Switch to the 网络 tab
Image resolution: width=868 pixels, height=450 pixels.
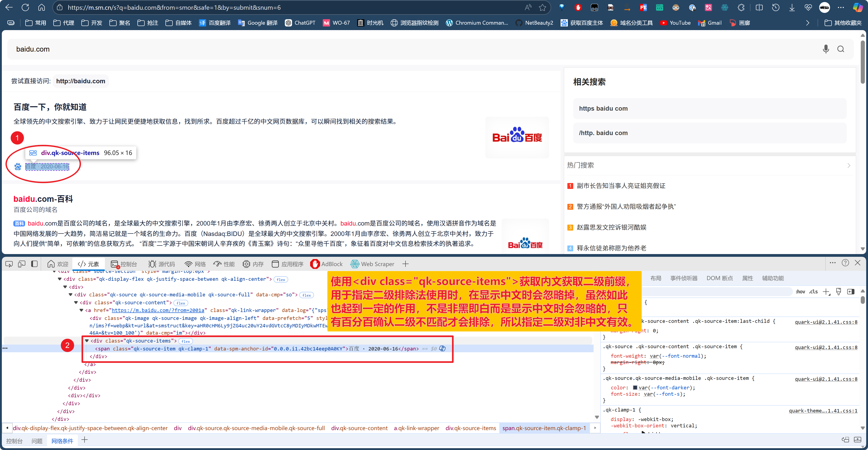[x=195, y=264]
